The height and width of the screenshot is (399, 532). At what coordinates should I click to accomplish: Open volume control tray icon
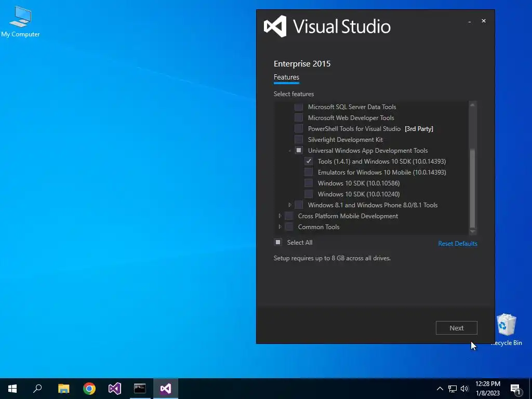pyautogui.click(x=464, y=389)
